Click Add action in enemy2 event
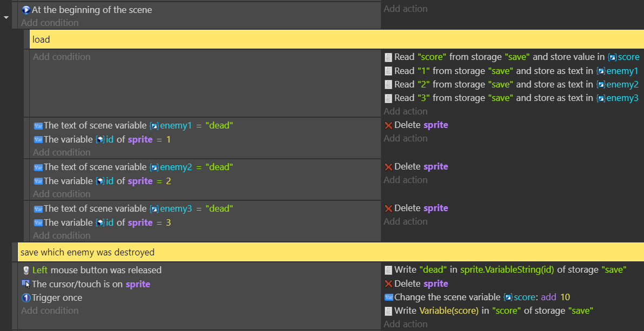 pos(405,180)
